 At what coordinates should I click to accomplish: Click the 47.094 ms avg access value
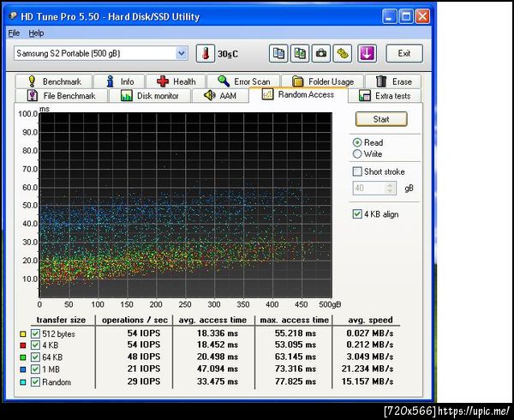(218, 369)
